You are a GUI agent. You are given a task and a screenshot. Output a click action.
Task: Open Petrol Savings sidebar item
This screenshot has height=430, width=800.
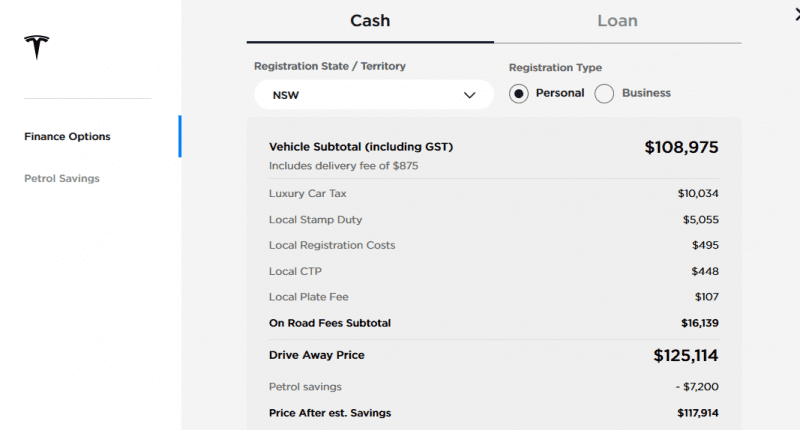coord(62,179)
